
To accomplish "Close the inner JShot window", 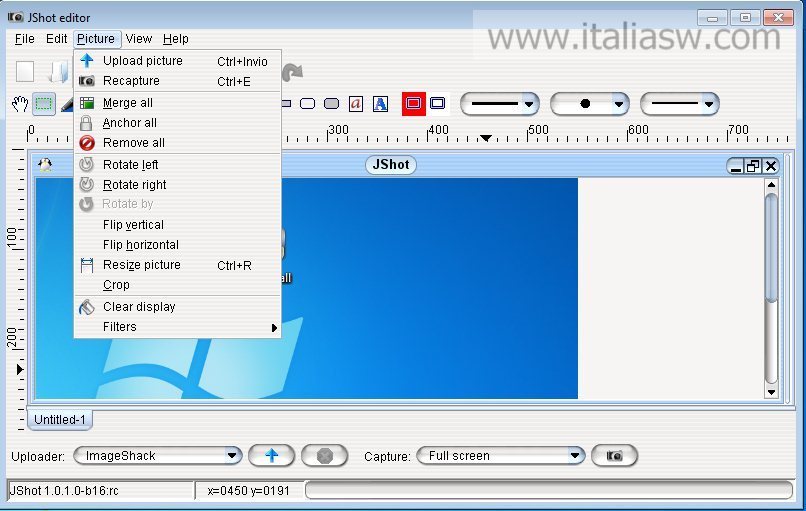I will pos(771,167).
